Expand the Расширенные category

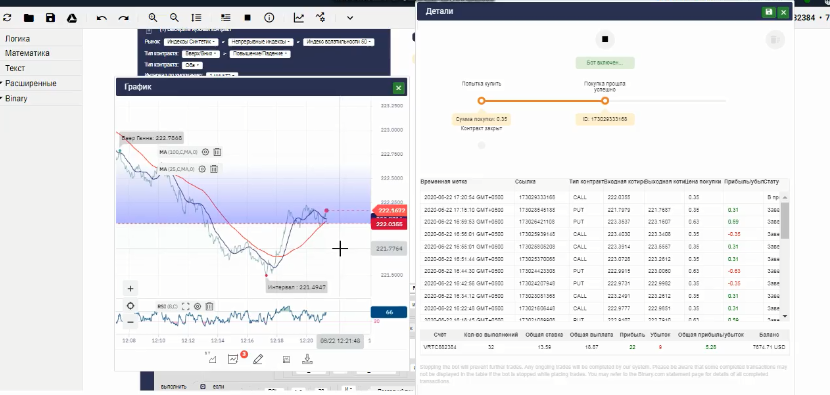pos(31,83)
